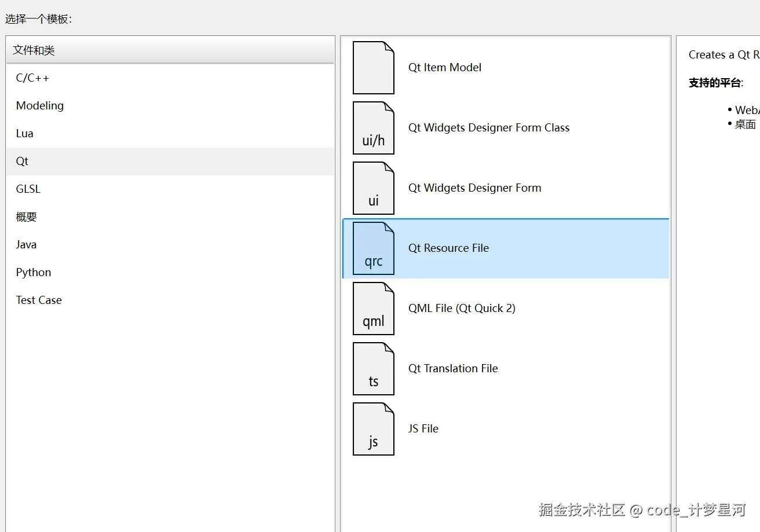Choose the GLSL category

(x=170, y=189)
